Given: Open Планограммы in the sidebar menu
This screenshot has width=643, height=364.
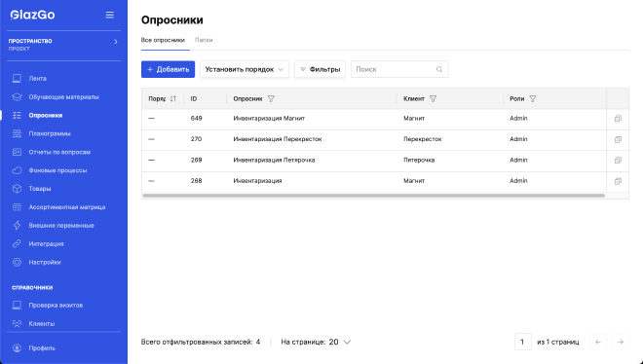Looking at the screenshot, I should pos(50,133).
